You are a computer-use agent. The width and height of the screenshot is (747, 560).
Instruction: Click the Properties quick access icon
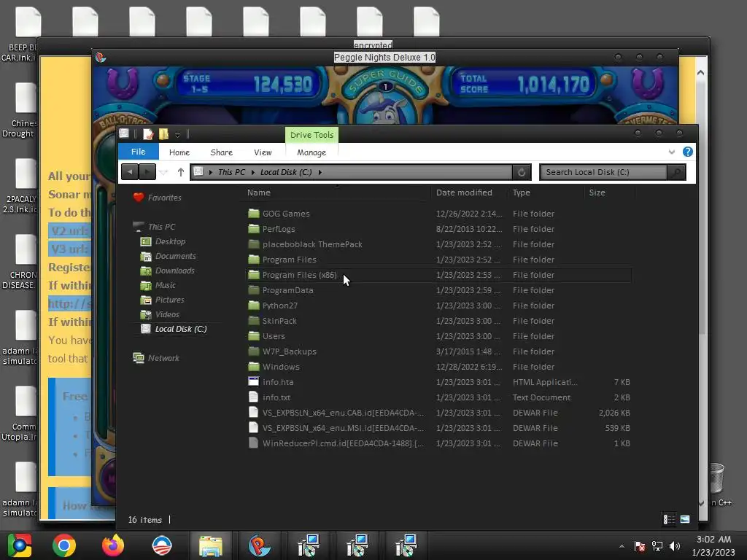(x=147, y=134)
